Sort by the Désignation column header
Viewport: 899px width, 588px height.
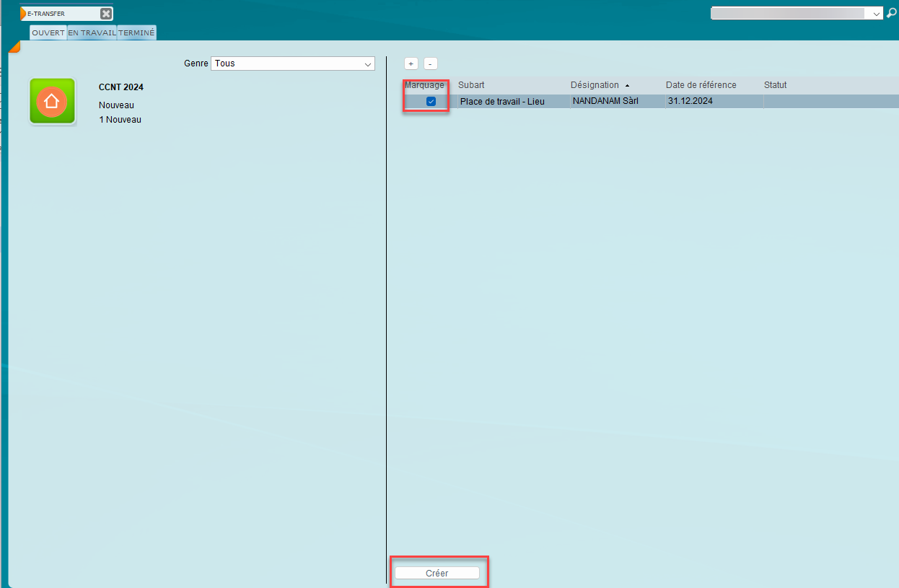pyautogui.click(x=595, y=85)
